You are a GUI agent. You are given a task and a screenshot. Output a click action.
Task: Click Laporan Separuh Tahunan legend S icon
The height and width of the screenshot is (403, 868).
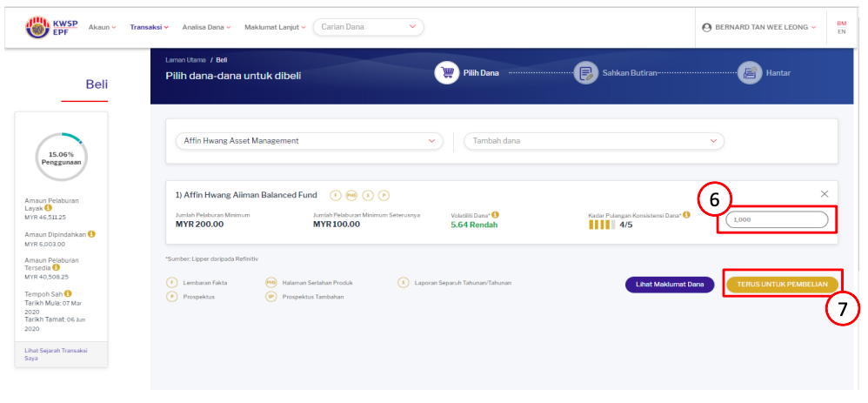403,283
